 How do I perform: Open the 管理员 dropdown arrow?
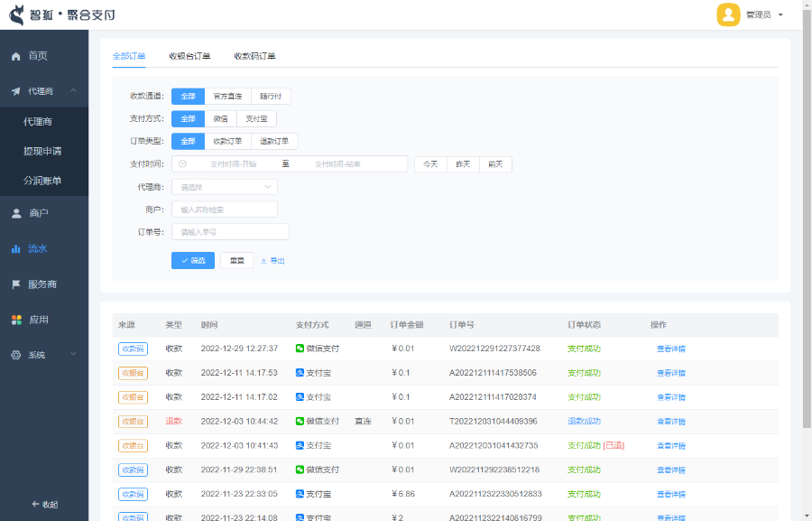(x=780, y=15)
